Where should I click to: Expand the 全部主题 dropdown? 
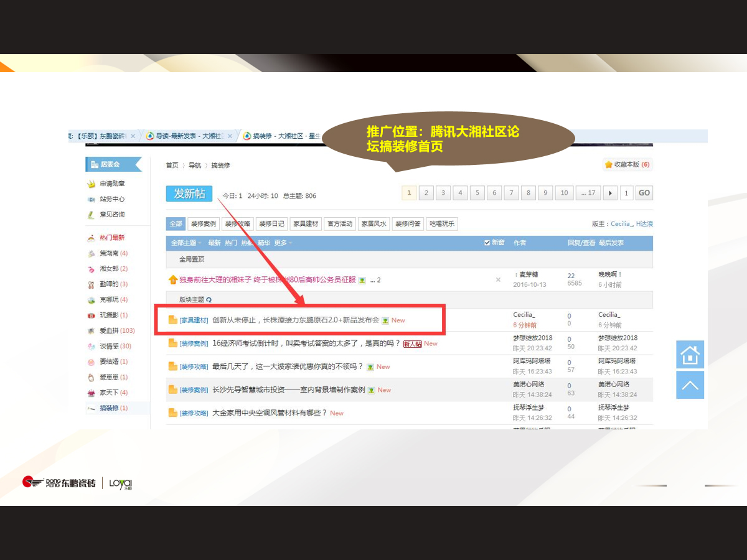click(186, 243)
